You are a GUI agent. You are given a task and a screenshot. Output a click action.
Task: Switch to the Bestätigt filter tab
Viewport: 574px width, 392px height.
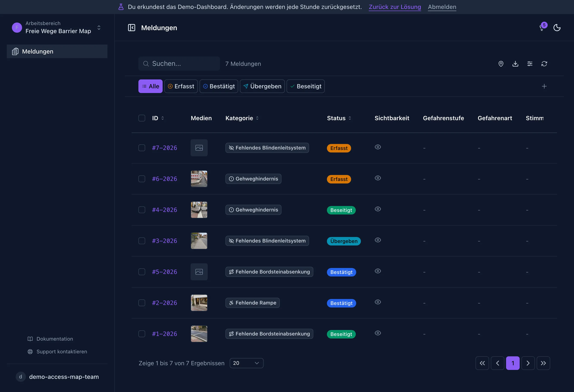click(219, 86)
